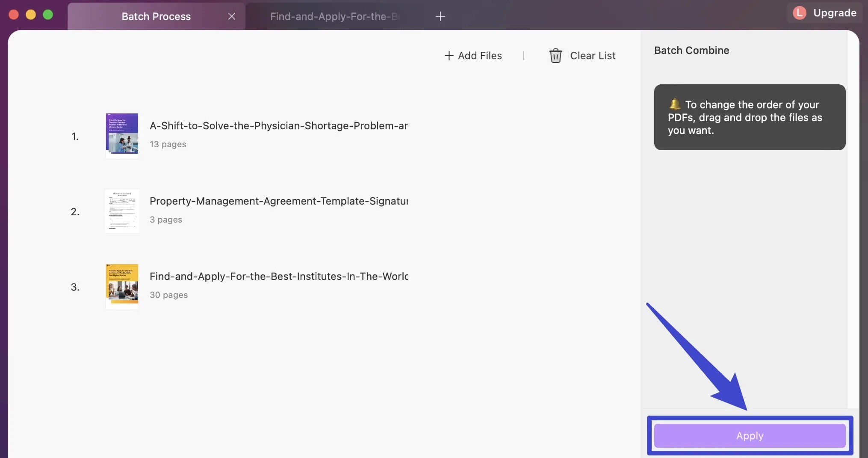
Task: Click the A-Shift-to-Solve PDF thumbnail
Action: (122, 135)
